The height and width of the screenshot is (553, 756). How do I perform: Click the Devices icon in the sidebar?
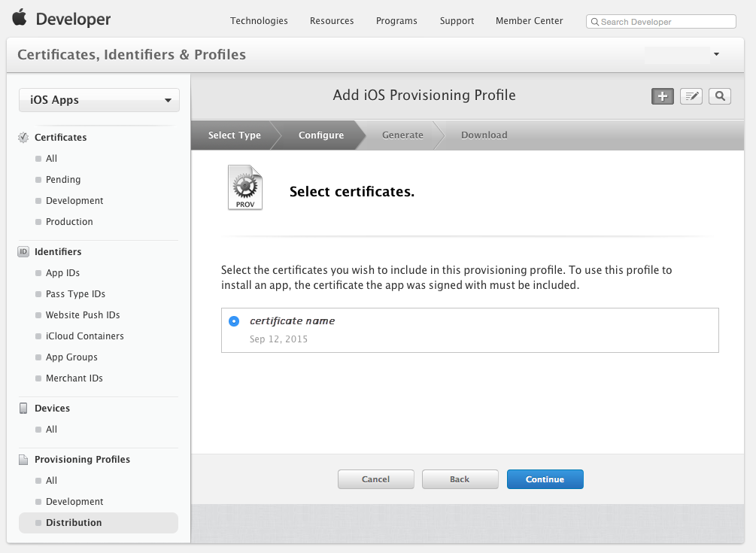click(22, 408)
